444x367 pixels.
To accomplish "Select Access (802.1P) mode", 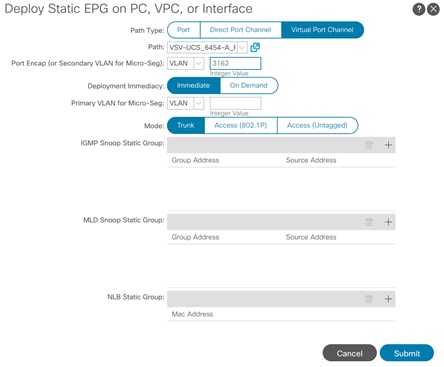I will coord(241,125).
